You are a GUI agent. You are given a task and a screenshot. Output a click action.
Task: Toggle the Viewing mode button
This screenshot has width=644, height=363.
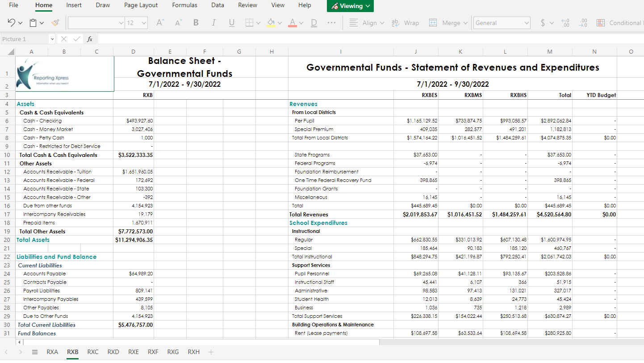[x=350, y=6]
